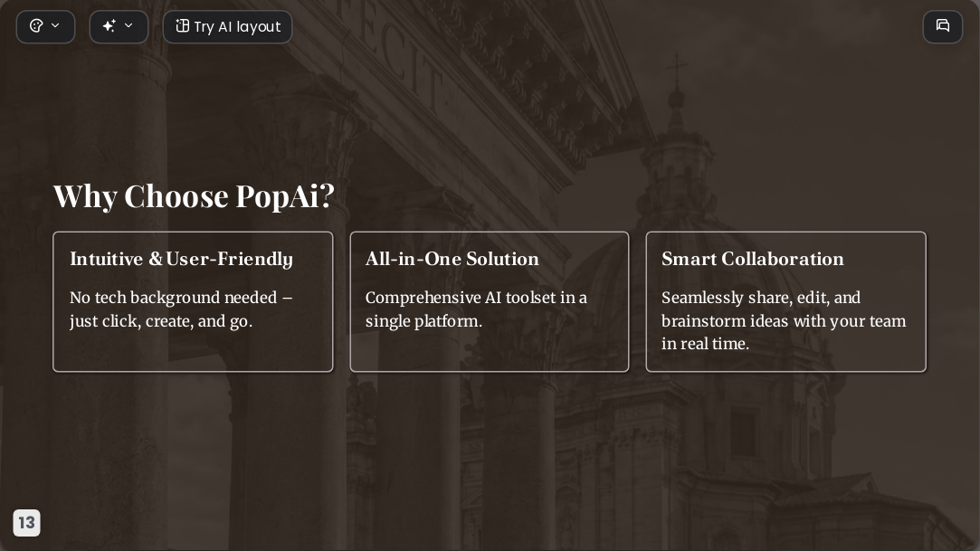
Task: Click the slide number 13 badge
Action: [x=27, y=523]
